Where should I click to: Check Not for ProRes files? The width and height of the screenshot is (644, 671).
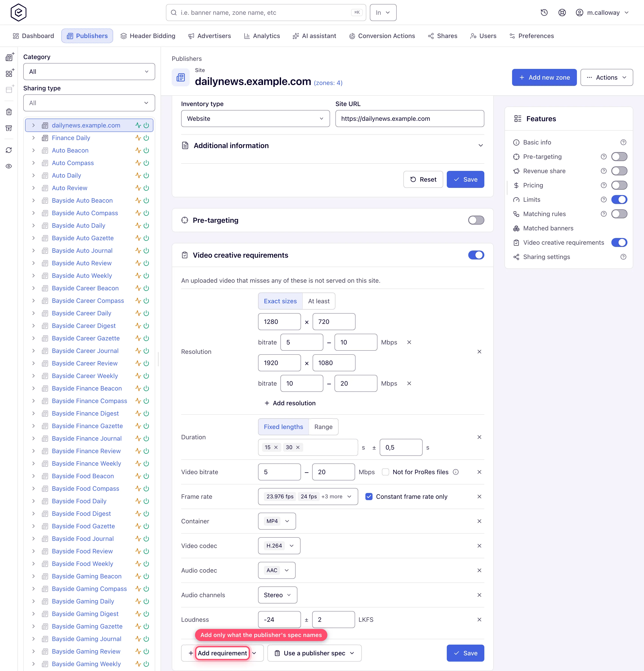(x=386, y=472)
